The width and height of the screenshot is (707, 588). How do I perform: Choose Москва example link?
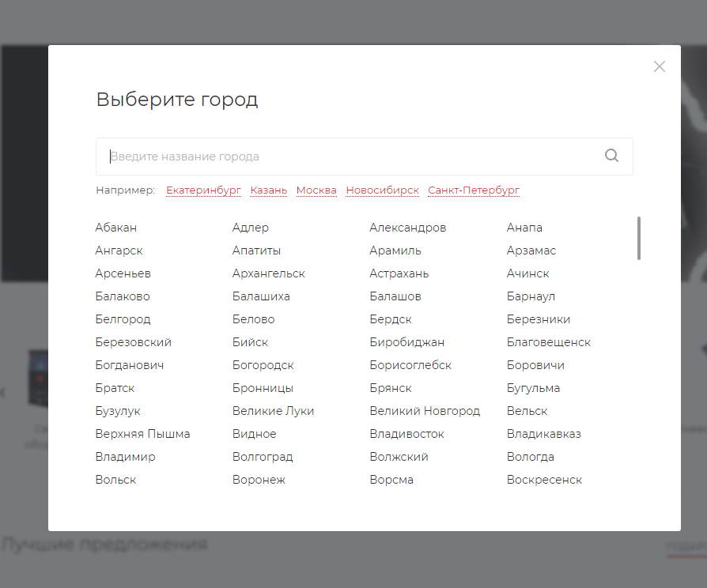(x=316, y=190)
